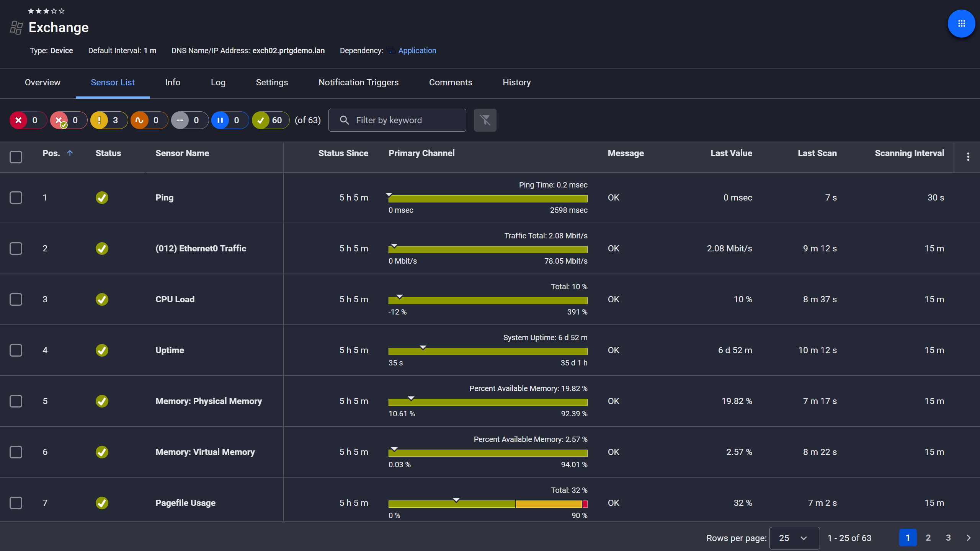The height and width of the screenshot is (551, 980).
Task: Sort by Primary Channel column header
Action: 421,153
